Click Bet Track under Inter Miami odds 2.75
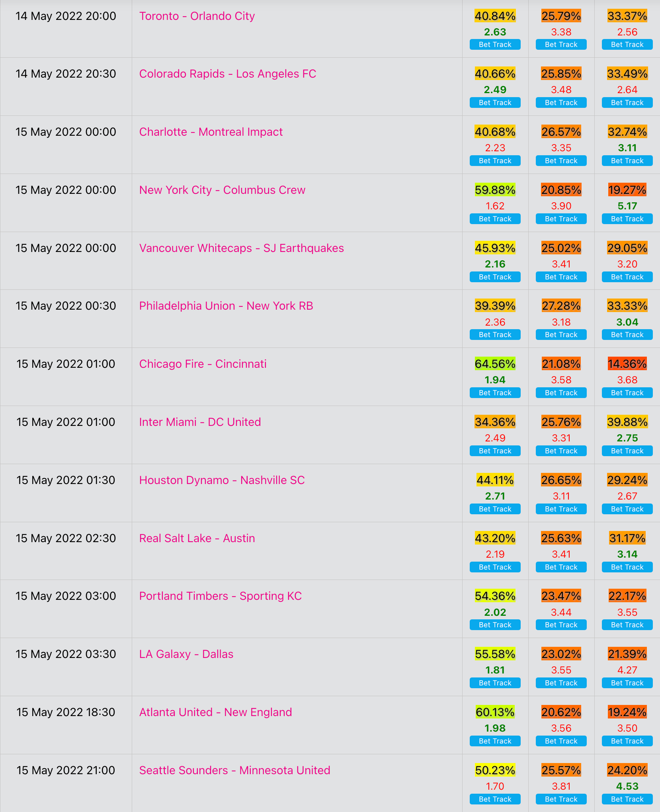 pyautogui.click(x=627, y=451)
